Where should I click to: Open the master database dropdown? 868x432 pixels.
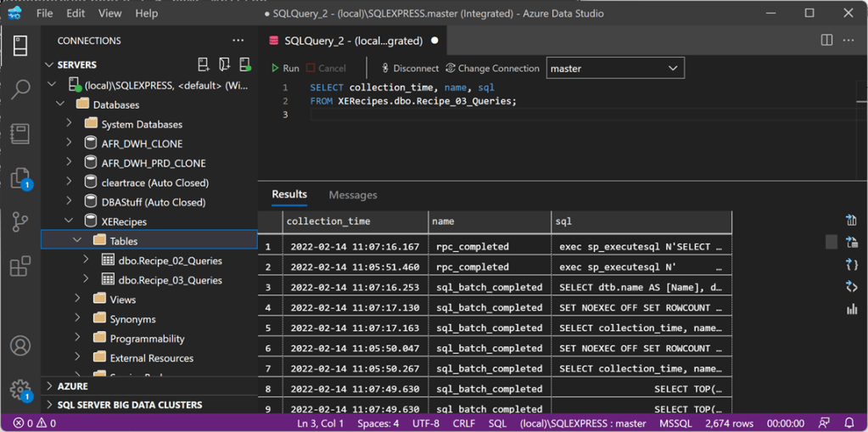[615, 69]
